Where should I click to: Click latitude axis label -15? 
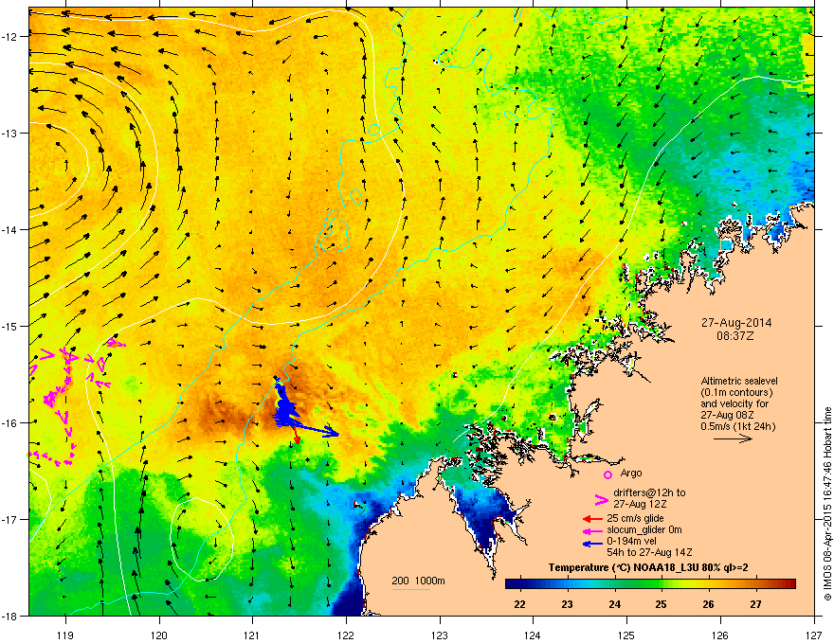click(x=10, y=326)
